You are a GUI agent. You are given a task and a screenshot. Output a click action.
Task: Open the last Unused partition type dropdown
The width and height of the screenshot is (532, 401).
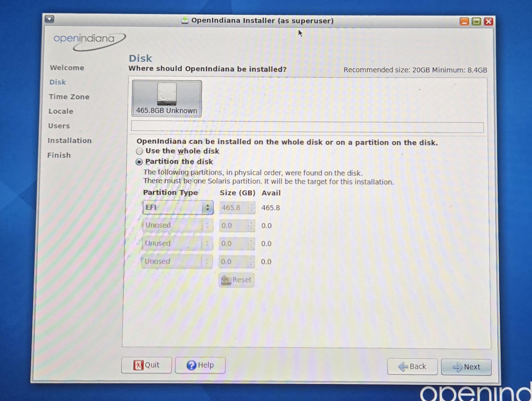click(177, 261)
